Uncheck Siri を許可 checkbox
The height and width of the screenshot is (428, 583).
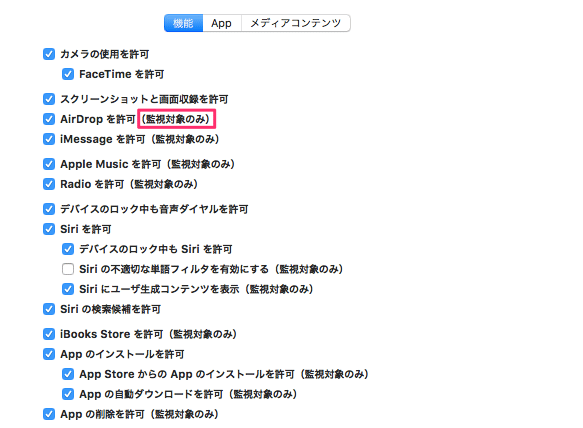pyautogui.click(x=49, y=229)
